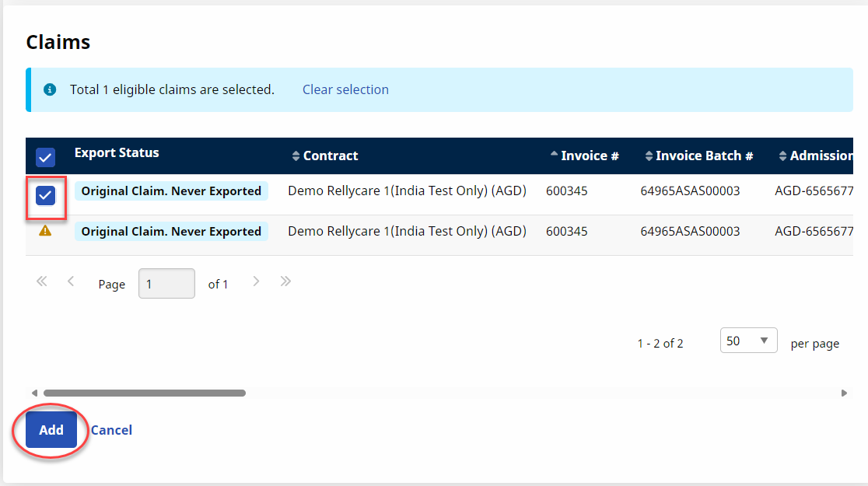
Task: Click the Cancel link
Action: coord(111,430)
